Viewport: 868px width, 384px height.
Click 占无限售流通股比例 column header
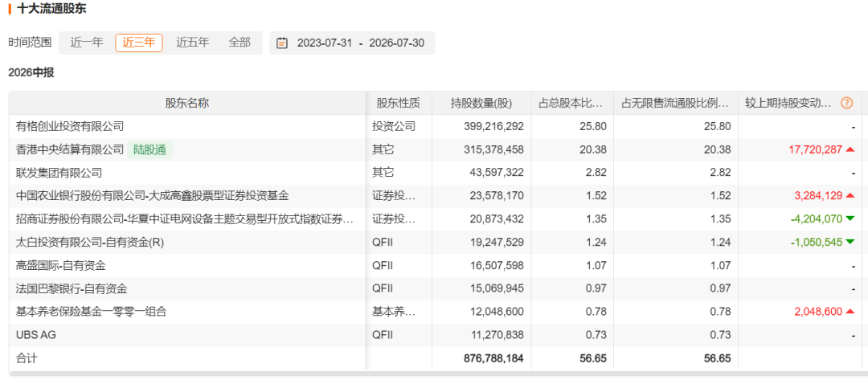[x=676, y=103]
